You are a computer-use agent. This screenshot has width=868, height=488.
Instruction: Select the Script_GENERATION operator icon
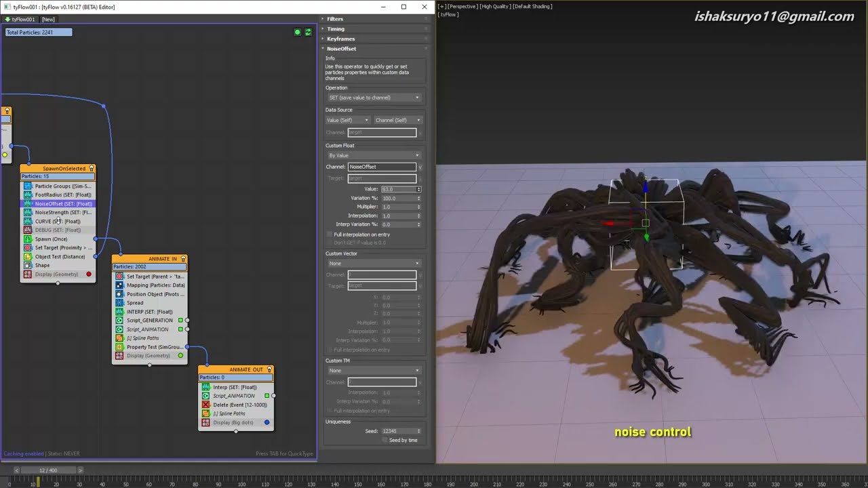click(119, 320)
